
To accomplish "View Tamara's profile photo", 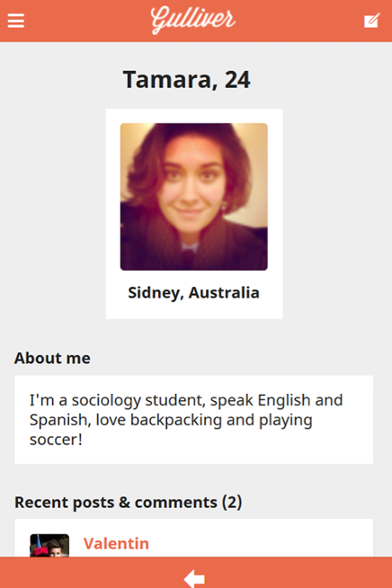I will pyautogui.click(x=194, y=197).
